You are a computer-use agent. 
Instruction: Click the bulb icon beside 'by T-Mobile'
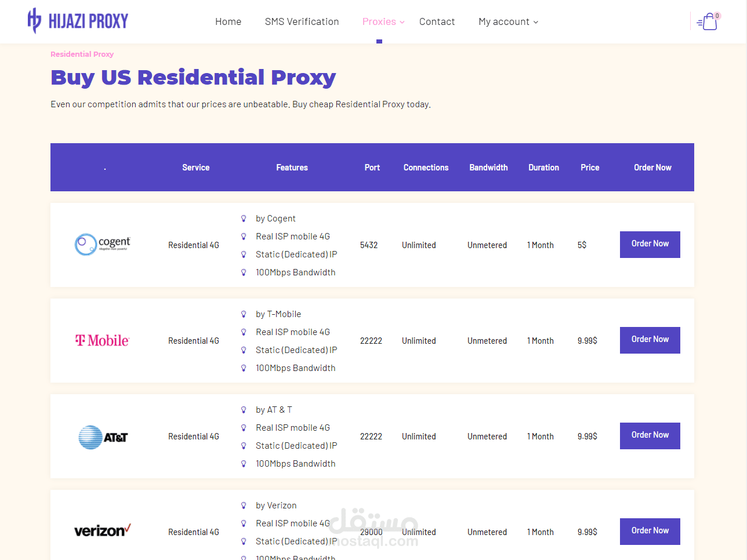tap(244, 314)
